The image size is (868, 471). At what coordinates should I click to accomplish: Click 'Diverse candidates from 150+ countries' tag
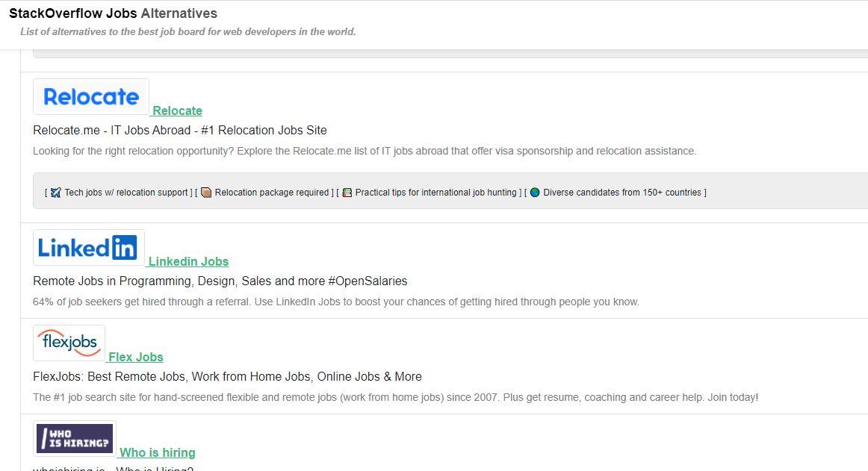point(622,193)
